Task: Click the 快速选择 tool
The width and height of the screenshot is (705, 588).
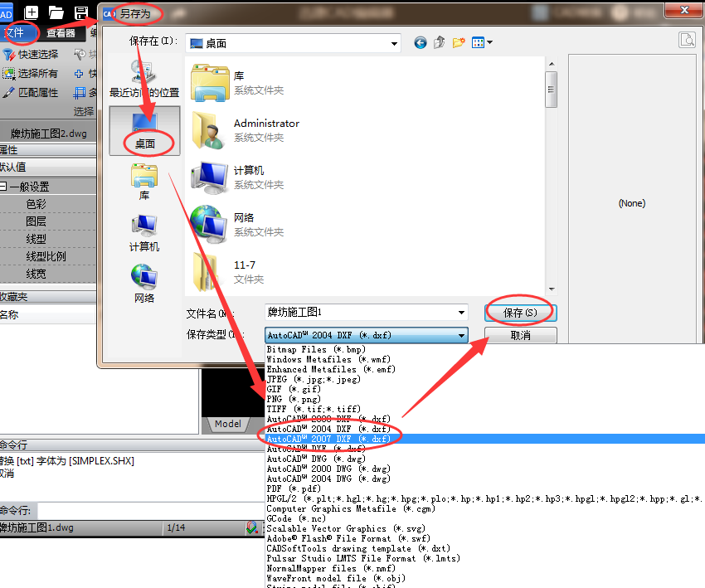Action: click(31, 55)
